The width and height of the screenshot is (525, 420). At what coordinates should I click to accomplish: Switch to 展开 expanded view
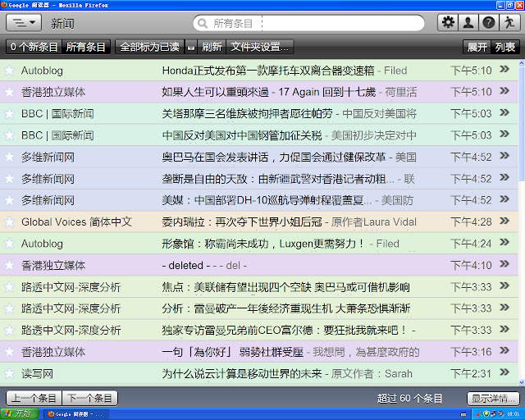(477, 47)
